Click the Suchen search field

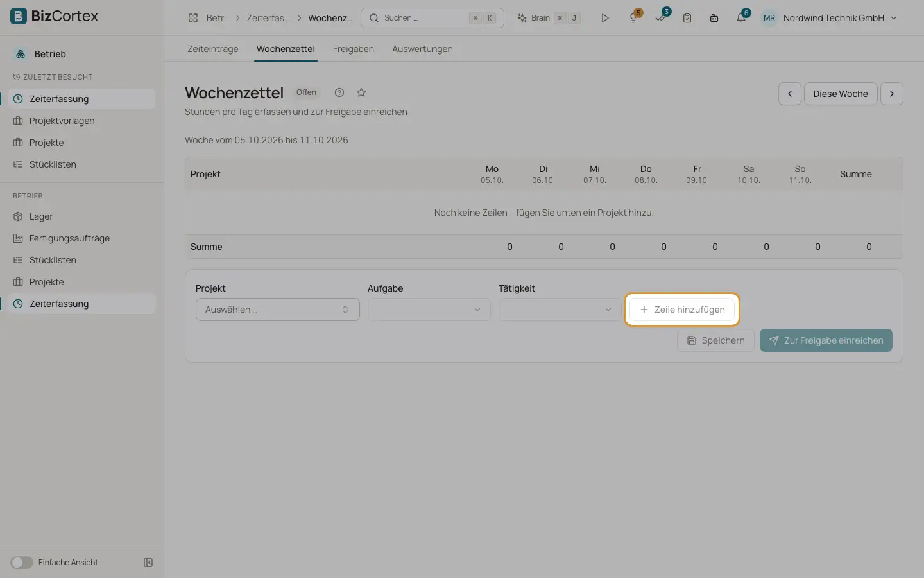pyautogui.click(x=432, y=18)
